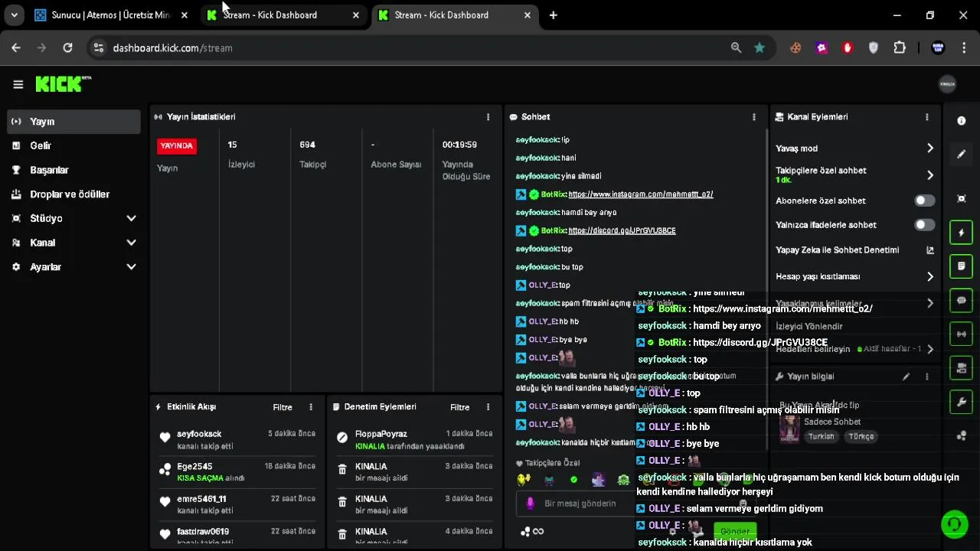This screenshot has height=551, width=980.
Task: Click the Turkish tag
Action: 822,436
